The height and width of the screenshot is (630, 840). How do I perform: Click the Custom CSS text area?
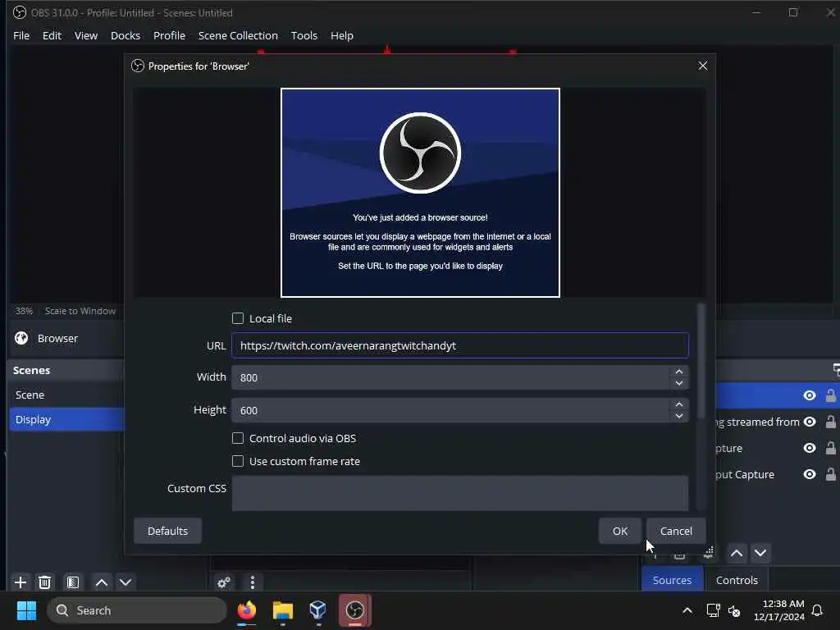tap(459, 493)
